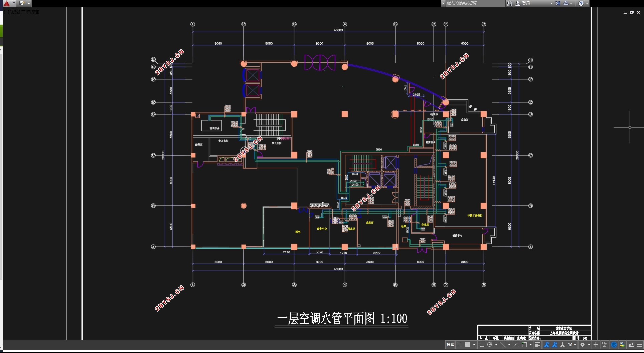
Task: Switch to the 模型 model space button
Action: click(x=450, y=345)
